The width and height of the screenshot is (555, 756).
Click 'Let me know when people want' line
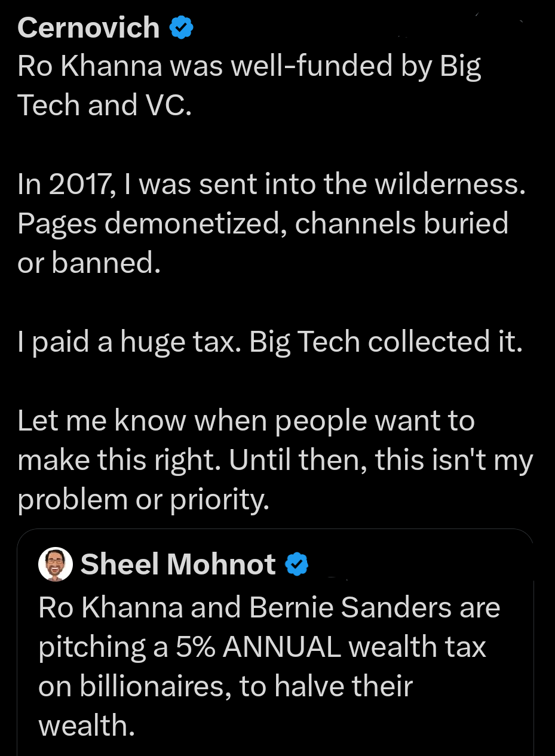point(246,420)
